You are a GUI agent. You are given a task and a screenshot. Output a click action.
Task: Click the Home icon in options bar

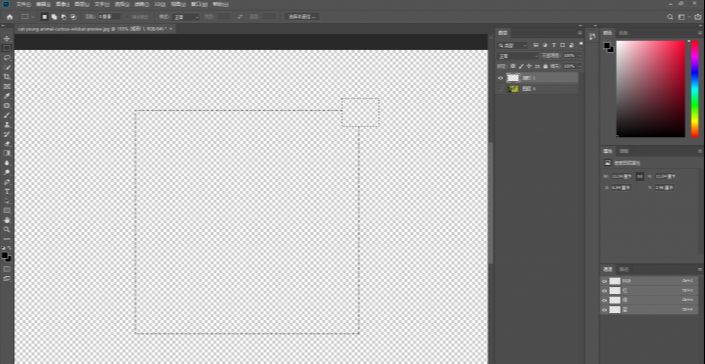9,17
